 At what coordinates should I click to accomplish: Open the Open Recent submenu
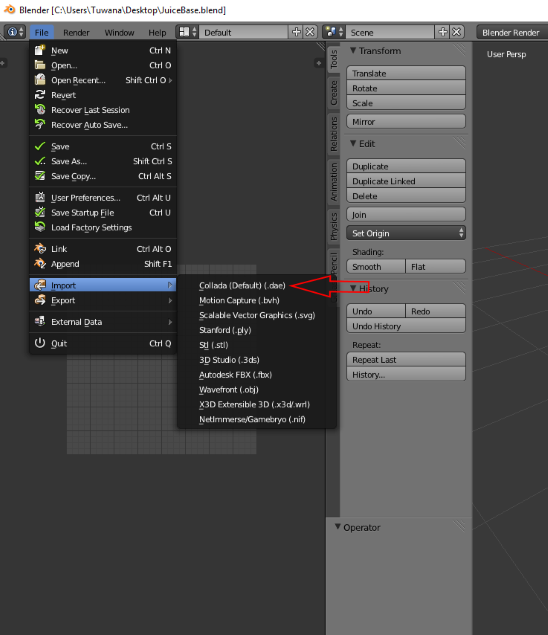click(x=103, y=80)
